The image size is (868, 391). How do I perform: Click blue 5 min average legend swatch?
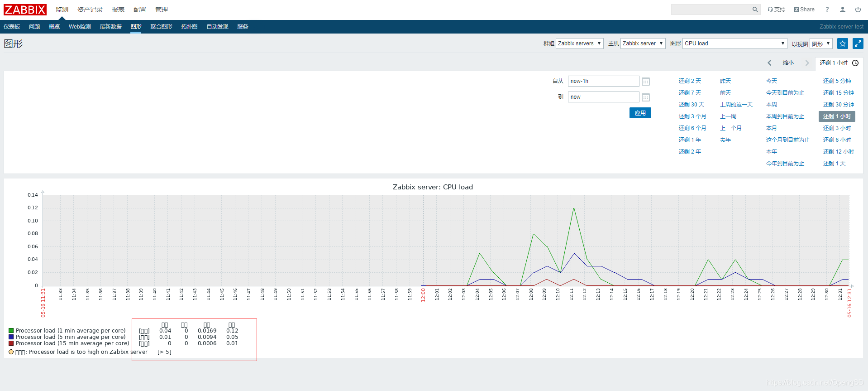tap(11, 337)
